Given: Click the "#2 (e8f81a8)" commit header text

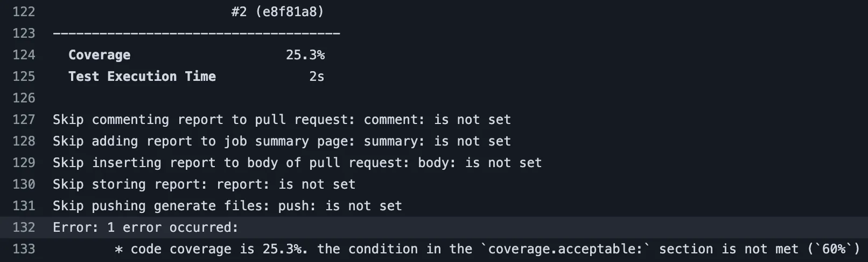Looking at the screenshot, I should point(277,12).
